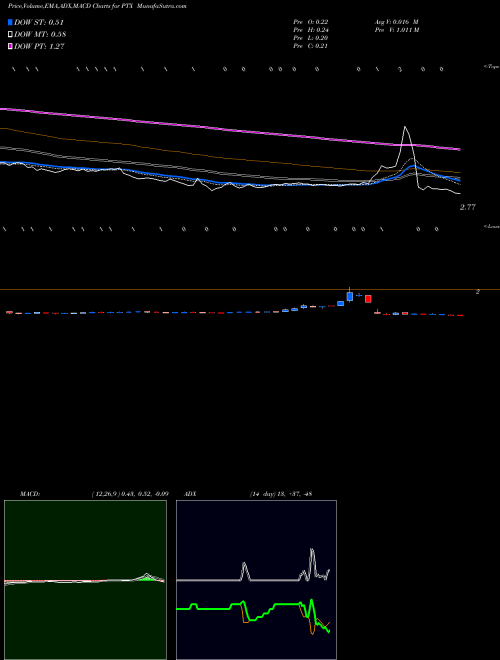This screenshot has width=500, height=660.
Task: Open the green MACD indicator chart
Action: [85, 580]
